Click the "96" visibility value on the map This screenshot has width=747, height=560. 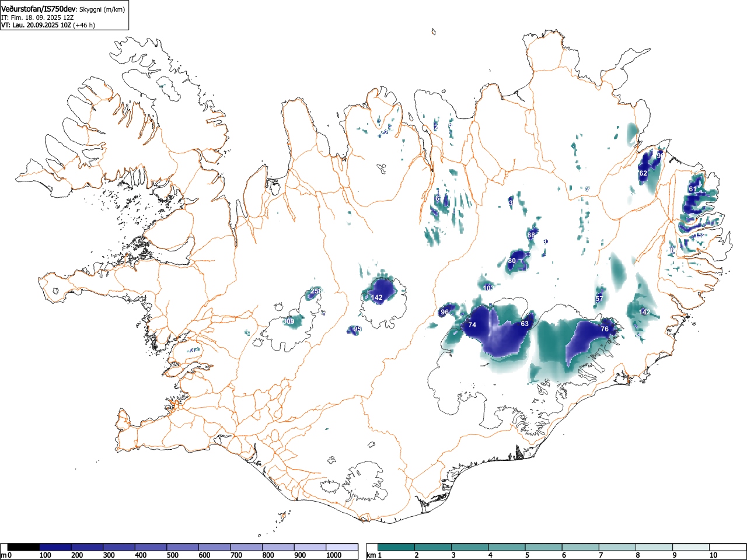445,312
